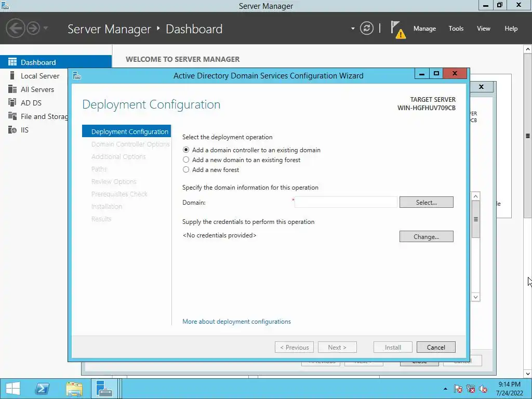Minimize the AD DS Configuration Wizard window
Viewport: 532px width, 399px height.
(422, 73)
